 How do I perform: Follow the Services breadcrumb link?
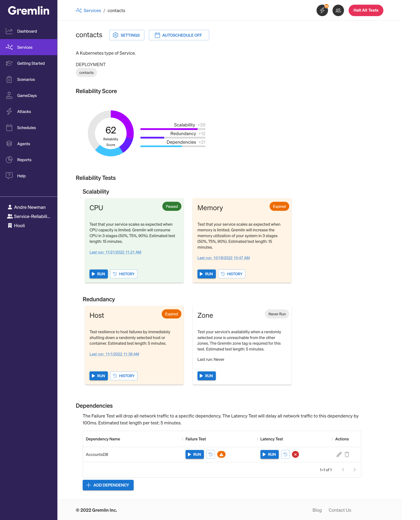92,10
